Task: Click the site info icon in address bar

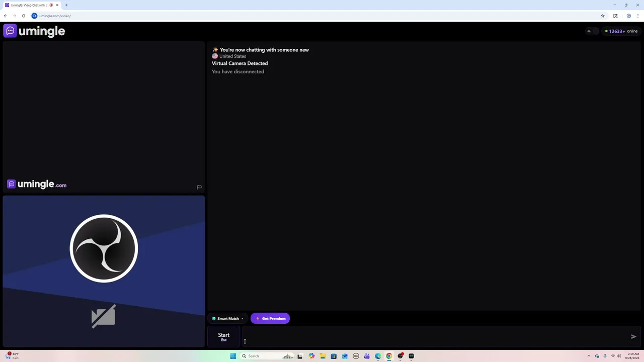Action: pos(34,16)
